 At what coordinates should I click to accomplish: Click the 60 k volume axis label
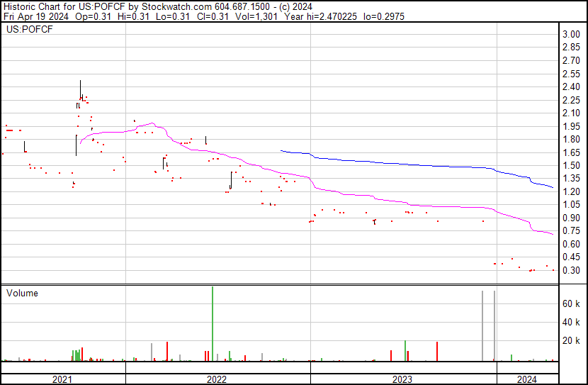coord(572,303)
